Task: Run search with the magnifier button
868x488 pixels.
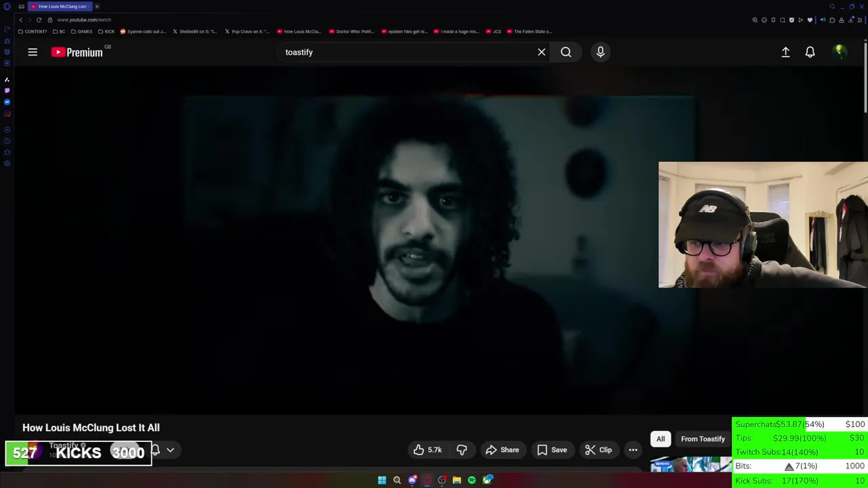Action: tap(566, 52)
